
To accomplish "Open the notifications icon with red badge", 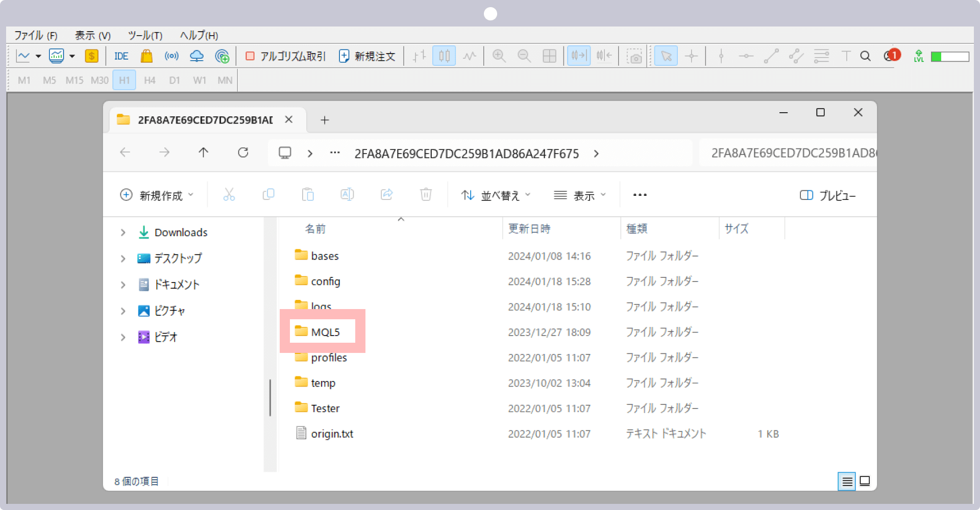I will click(892, 55).
